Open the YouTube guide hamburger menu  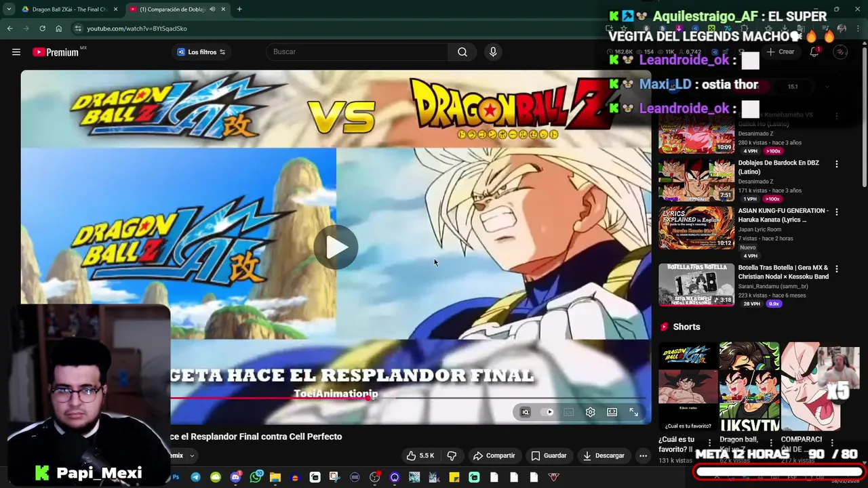(x=16, y=52)
